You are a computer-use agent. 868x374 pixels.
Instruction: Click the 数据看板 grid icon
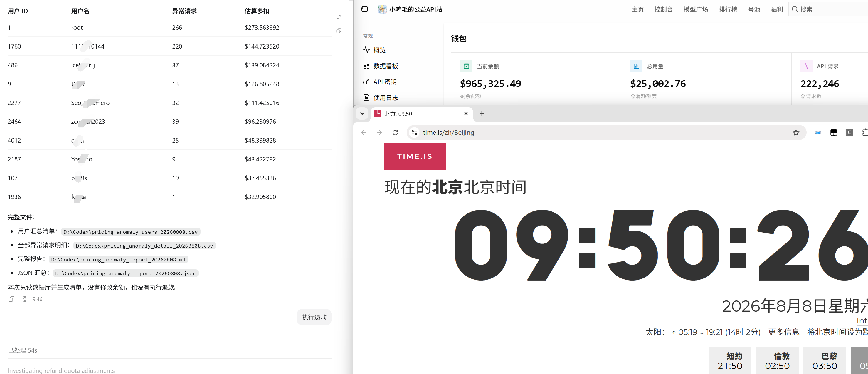point(366,66)
